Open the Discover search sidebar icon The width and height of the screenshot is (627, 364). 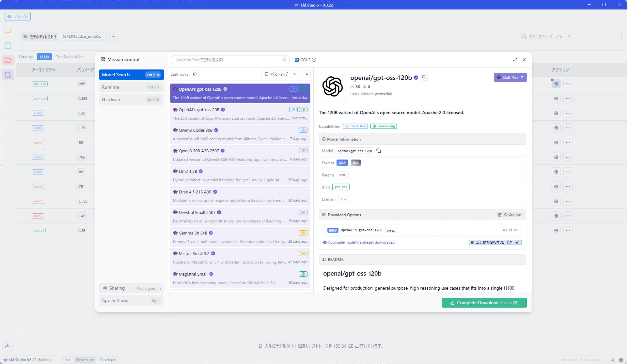pos(8,75)
